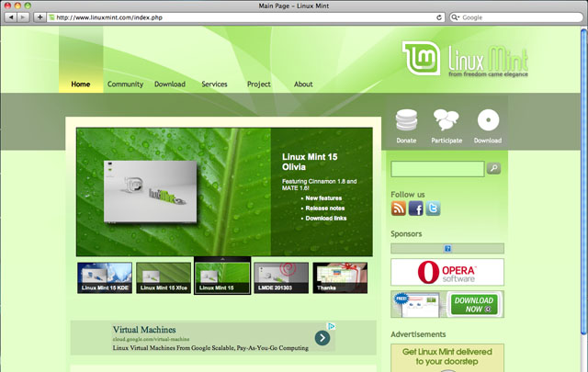Open the Virtual Machines ad title link
Image resolution: width=588 pixels, height=372 pixels.
pyautogui.click(x=144, y=330)
